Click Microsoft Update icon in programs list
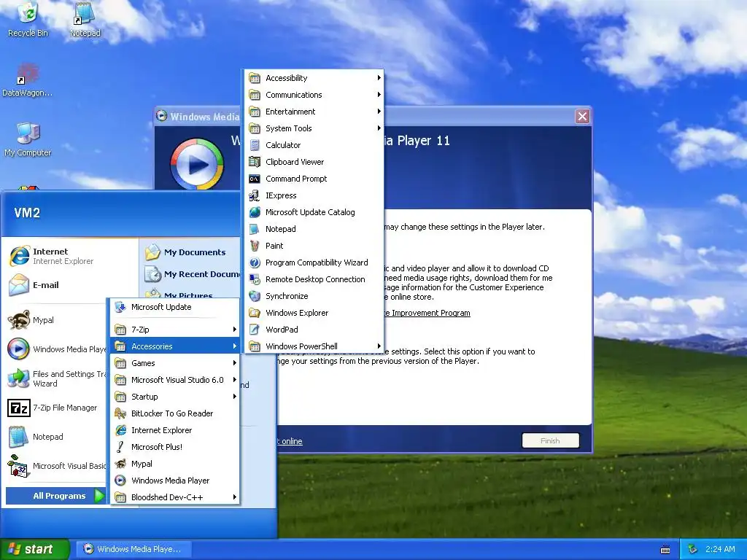The height and width of the screenshot is (560, 747). coord(120,307)
